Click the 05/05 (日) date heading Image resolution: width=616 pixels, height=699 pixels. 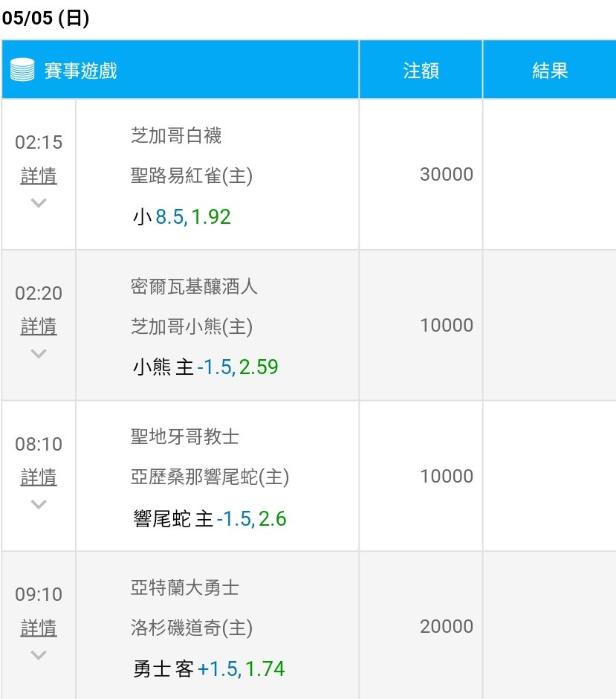(x=45, y=19)
